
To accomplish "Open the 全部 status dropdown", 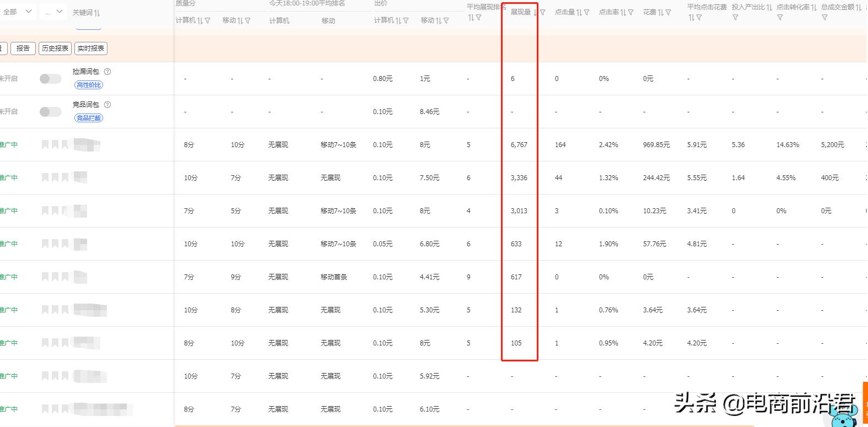I will (17, 11).
